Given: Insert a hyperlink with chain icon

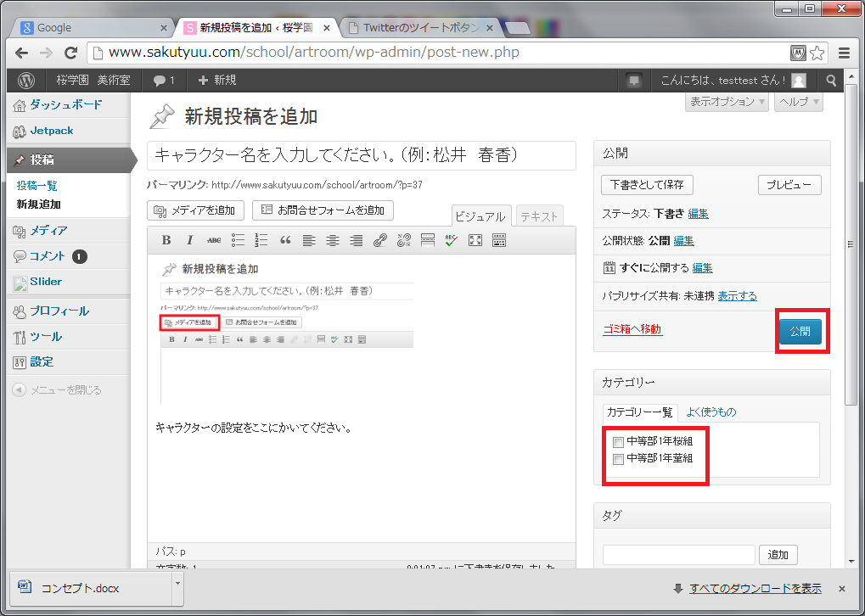Looking at the screenshot, I should pyautogui.click(x=380, y=240).
